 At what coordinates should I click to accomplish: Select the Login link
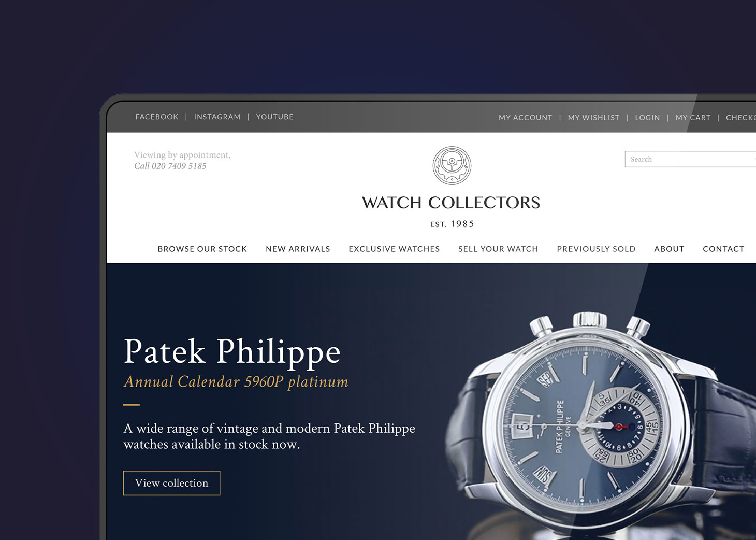point(648,118)
